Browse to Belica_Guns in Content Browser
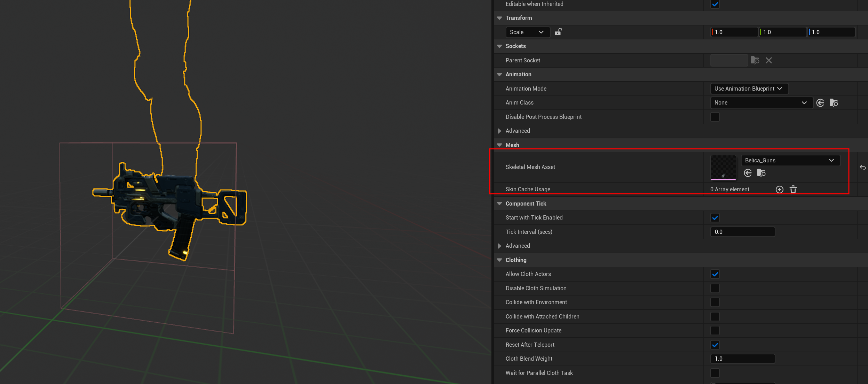868x384 pixels. (x=761, y=173)
